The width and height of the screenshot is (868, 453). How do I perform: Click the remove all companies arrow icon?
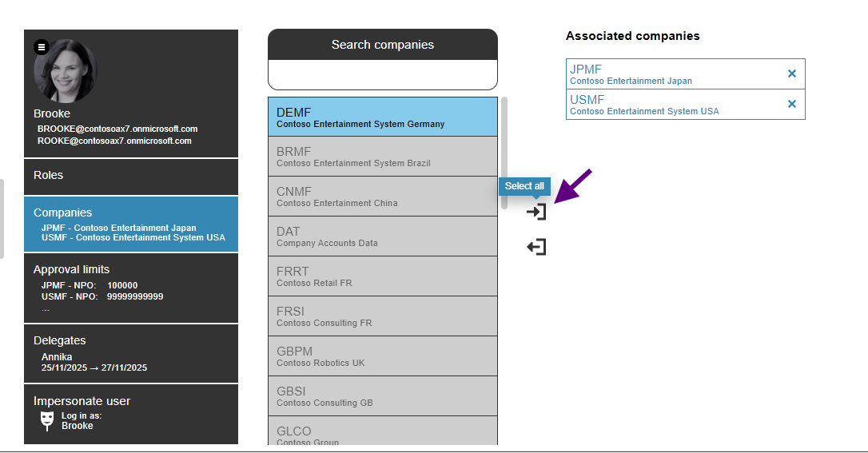(536, 247)
